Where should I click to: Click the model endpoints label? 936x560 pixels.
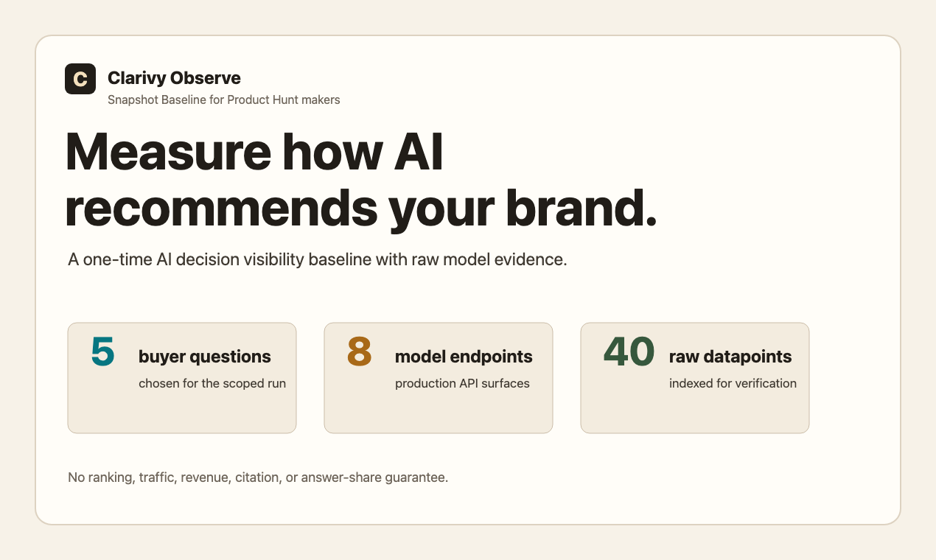tap(464, 357)
